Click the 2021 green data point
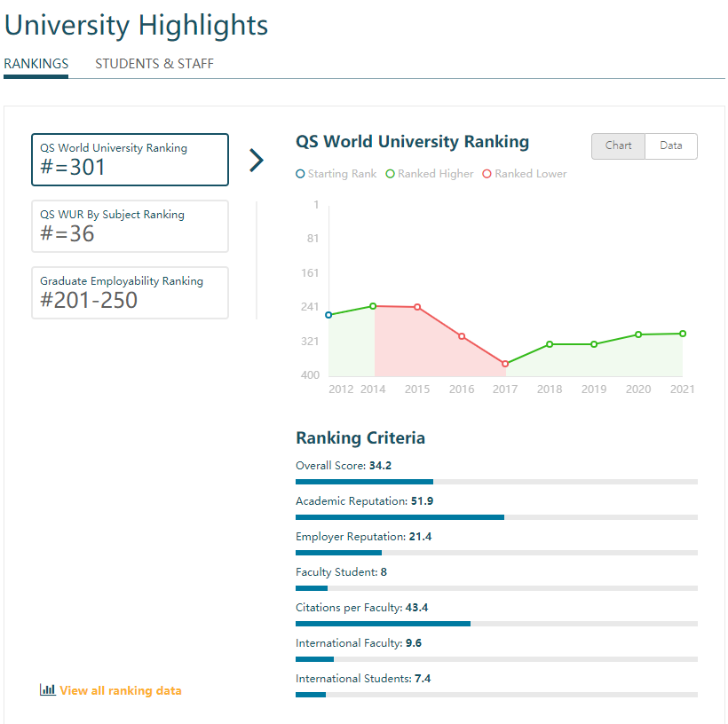 [x=683, y=334]
